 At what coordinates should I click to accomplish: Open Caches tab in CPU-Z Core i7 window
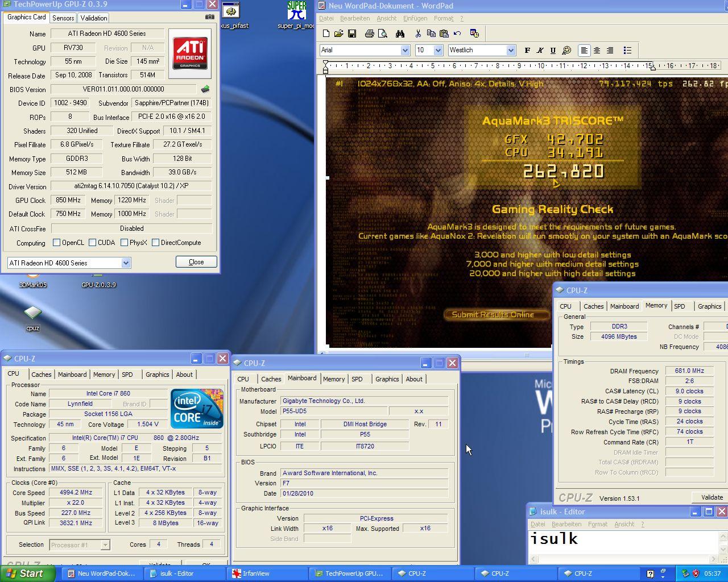pyautogui.click(x=42, y=375)
